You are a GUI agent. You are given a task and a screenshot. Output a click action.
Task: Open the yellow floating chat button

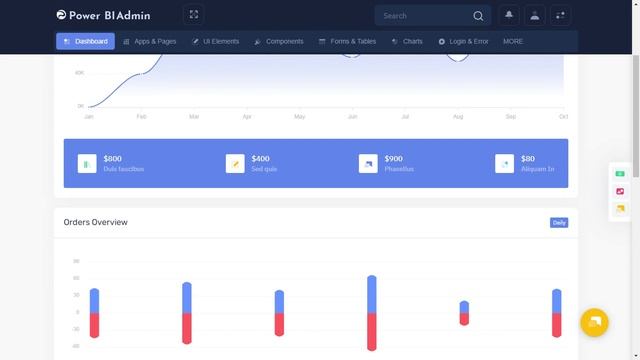(x=594, y=322)
